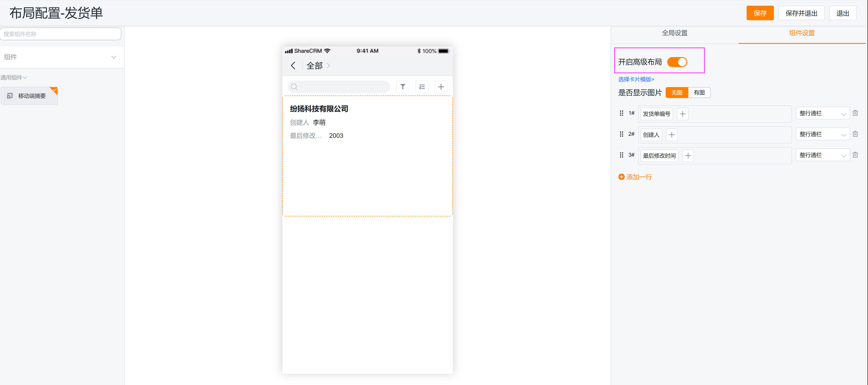Viewport: 868px width, 385px height.
Task: Switch to the 全局设置 tab
Action: point(675,33)
